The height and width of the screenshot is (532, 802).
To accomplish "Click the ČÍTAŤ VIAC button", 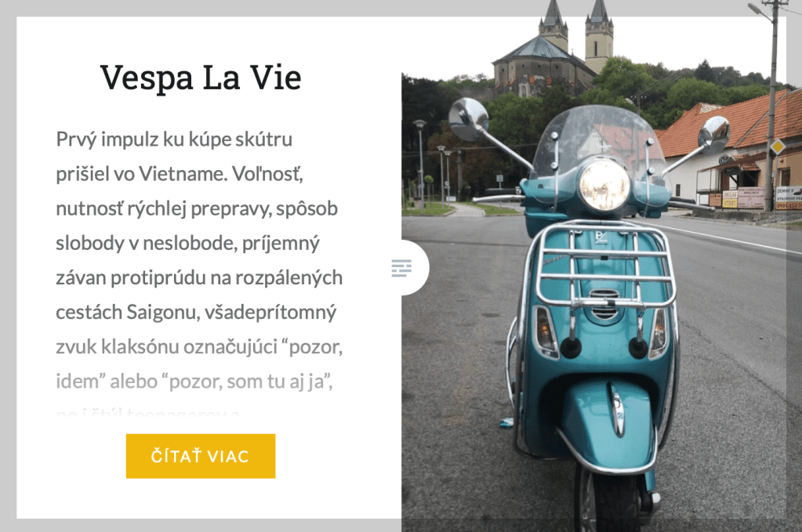I will coord(201,456).
